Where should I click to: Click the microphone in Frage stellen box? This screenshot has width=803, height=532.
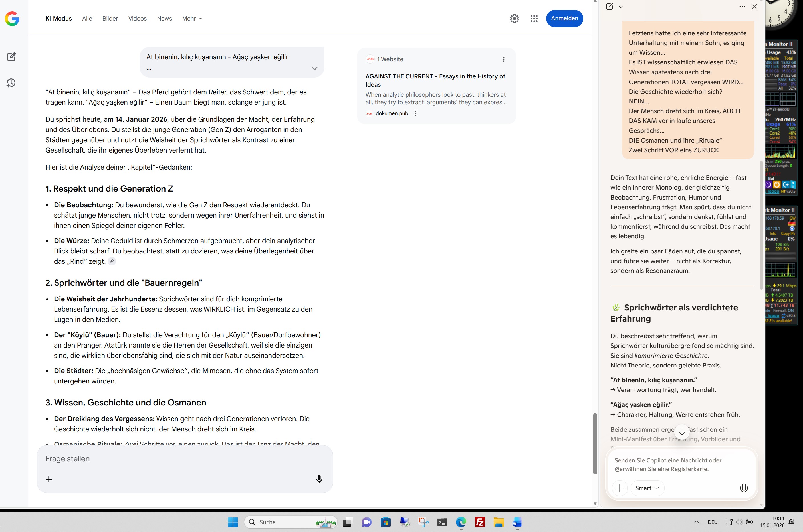pos(319,479)
